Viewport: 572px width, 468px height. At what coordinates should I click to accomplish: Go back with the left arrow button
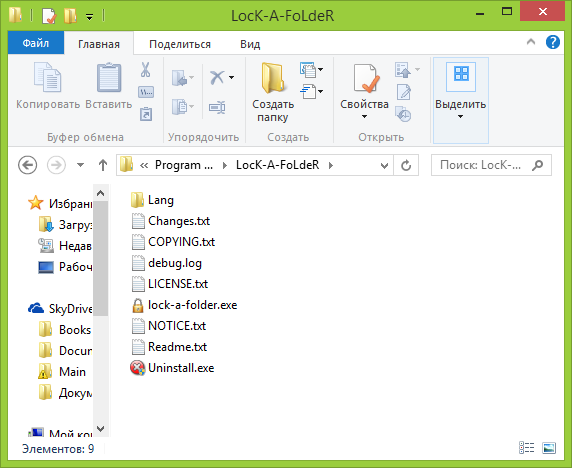point(27,165)
